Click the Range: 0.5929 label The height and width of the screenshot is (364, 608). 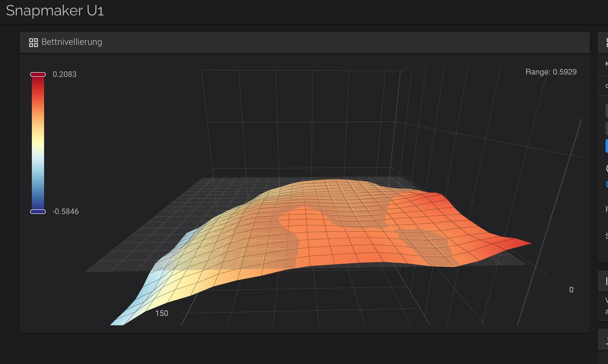pyautogui.click(x=551, y=72)
